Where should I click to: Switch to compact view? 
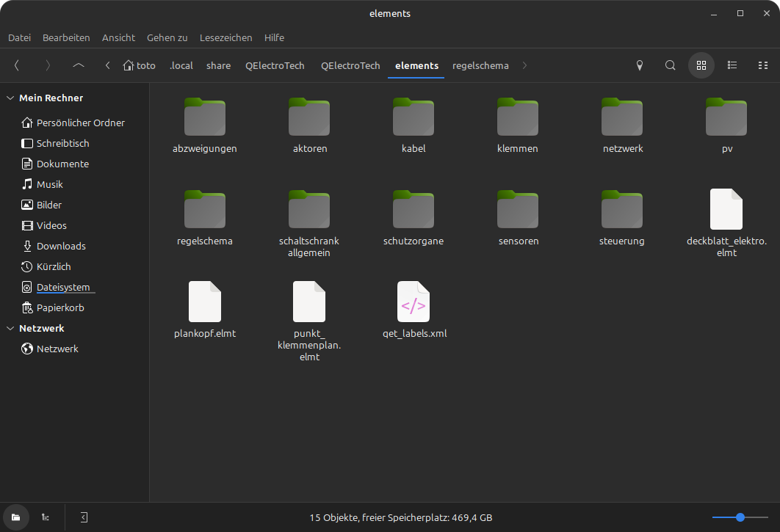(762, 65)
